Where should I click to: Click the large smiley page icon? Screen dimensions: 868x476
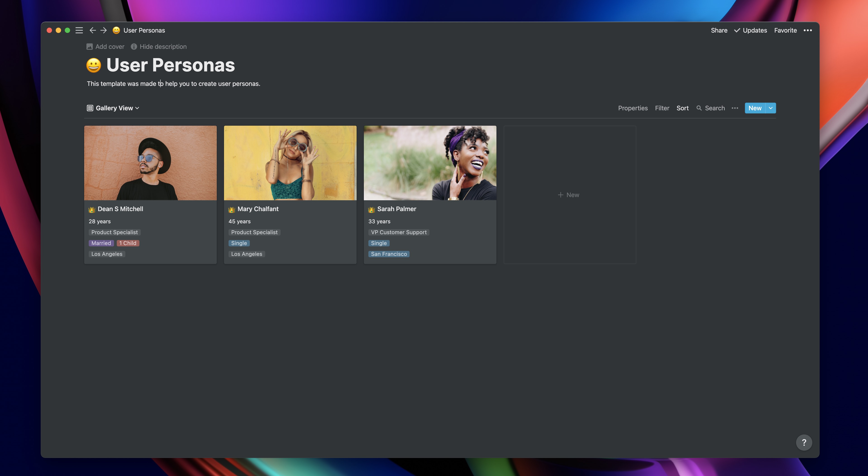coord(94,65)
